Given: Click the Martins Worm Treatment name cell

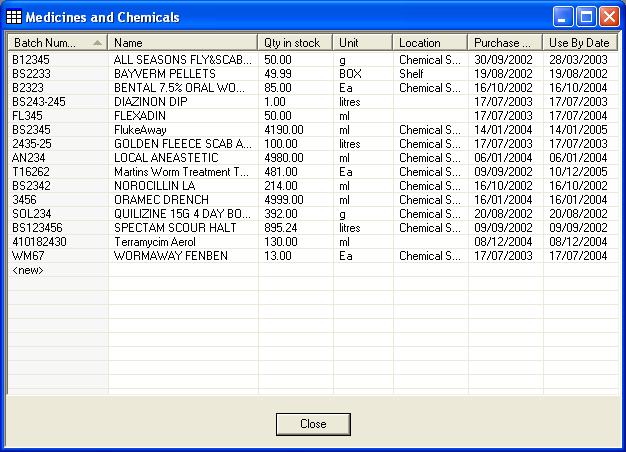Looking at the screenshot, I should 183,172.
